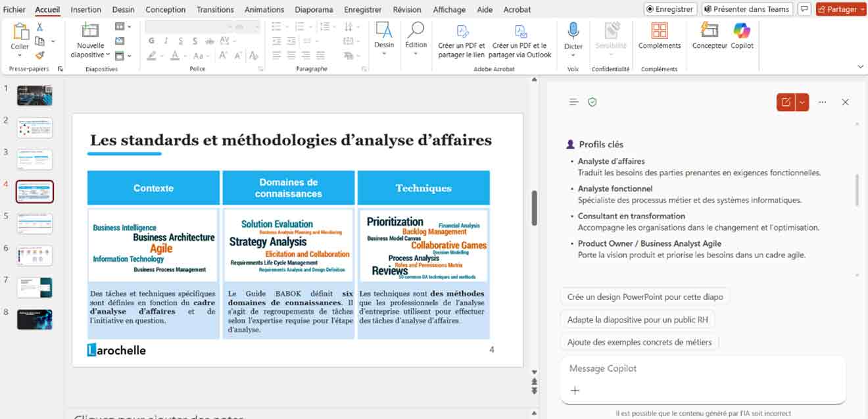Viewport: 868px width, 419px height.
Task: Open the comments icon near Partager
Action: click(804, 9)
